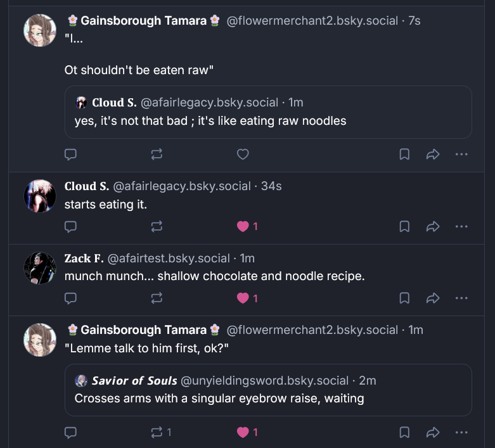Repost Gainsborough's "Ot shouldn't be eaten raw" post
The image size is (495, 448).
click(x=157, y=154)
